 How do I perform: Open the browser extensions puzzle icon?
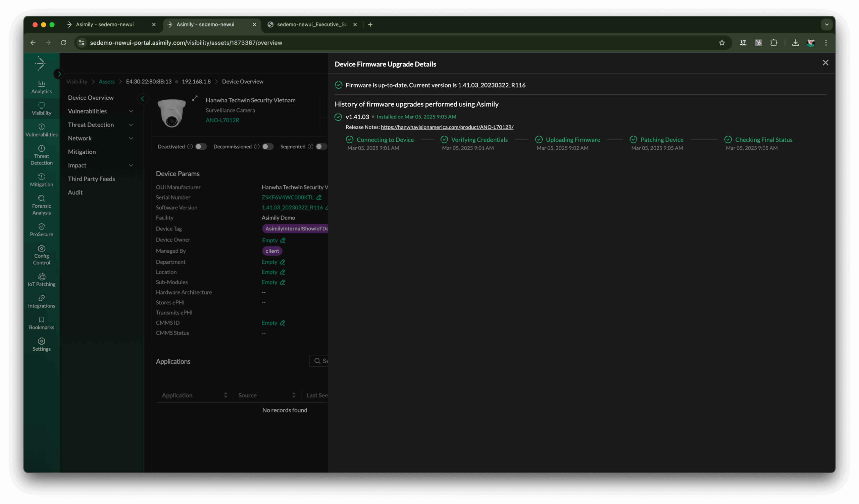773,43
